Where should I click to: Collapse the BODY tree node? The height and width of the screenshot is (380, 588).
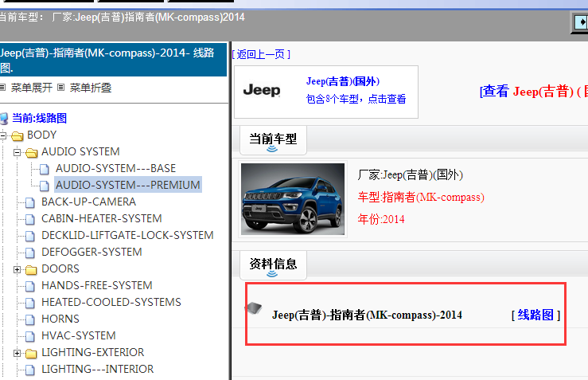(3, 135)
